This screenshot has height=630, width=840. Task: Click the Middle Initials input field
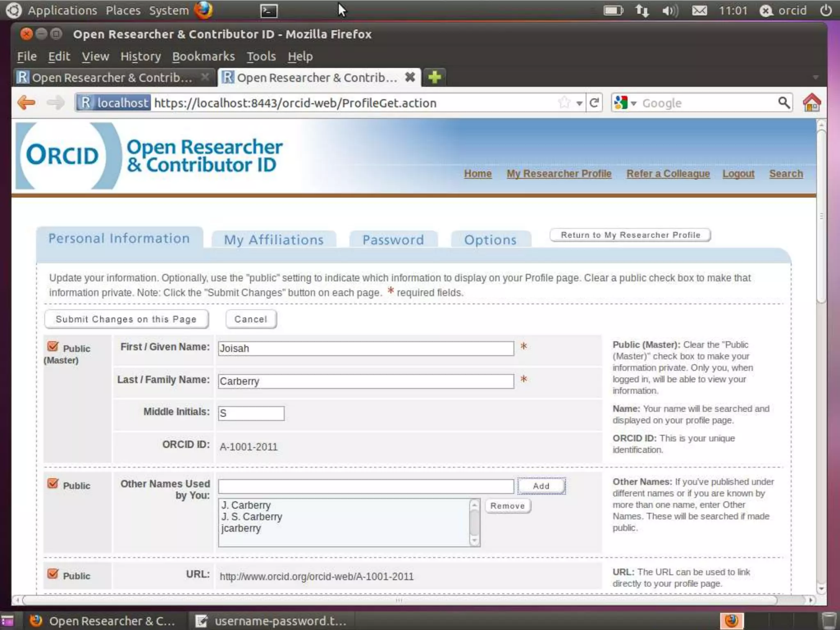[251, 413]
